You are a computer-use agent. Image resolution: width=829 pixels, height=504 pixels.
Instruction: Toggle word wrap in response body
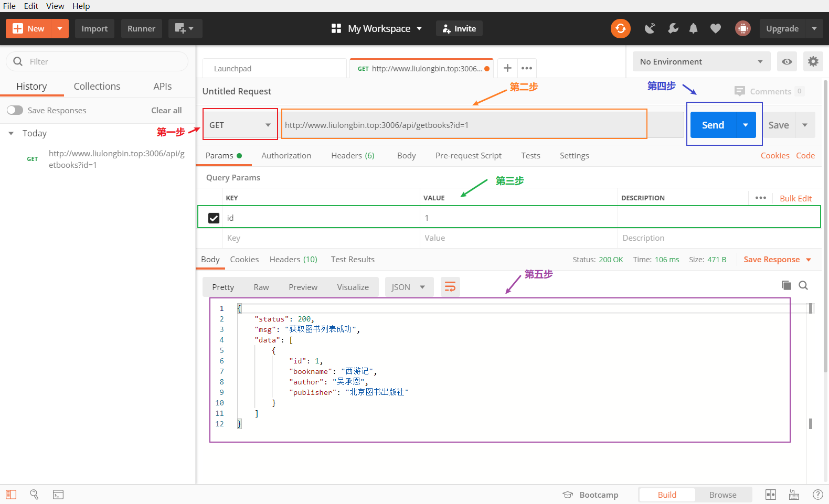[450, 287]
